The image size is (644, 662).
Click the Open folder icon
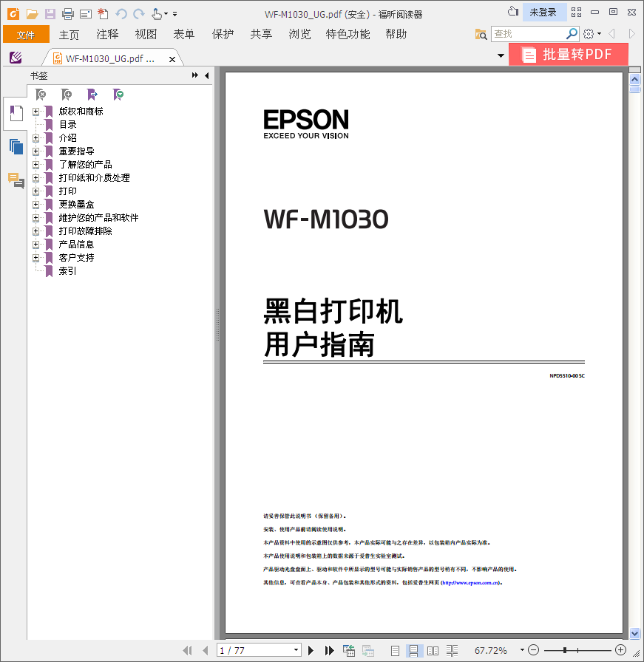point(32,14)
